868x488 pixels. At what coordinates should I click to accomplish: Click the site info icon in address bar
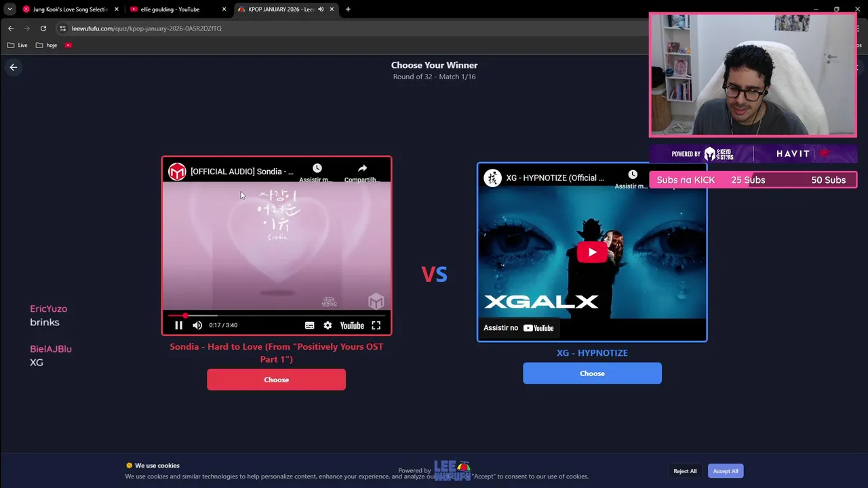62,28
